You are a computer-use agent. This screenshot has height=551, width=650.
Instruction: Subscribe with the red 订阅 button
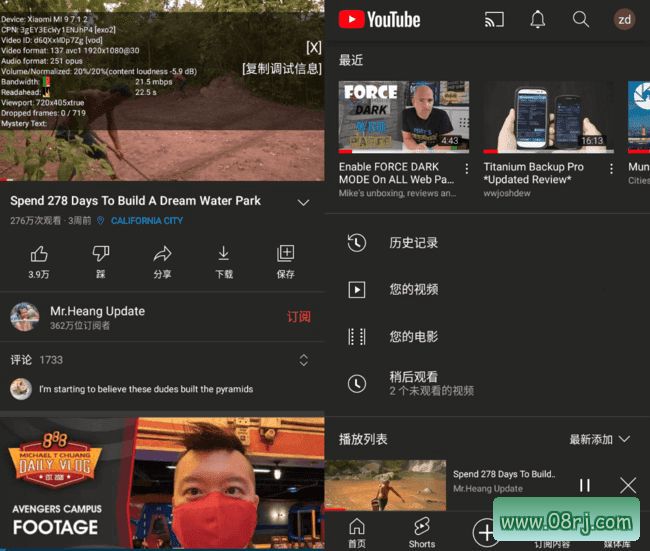[x=299, y=317]
